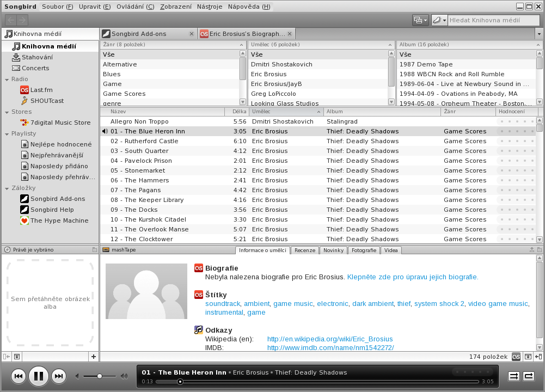Toggle the right sidebar pane visibility
The height and width of the screenshot is (392, 545).
click(x=539, y=357)
